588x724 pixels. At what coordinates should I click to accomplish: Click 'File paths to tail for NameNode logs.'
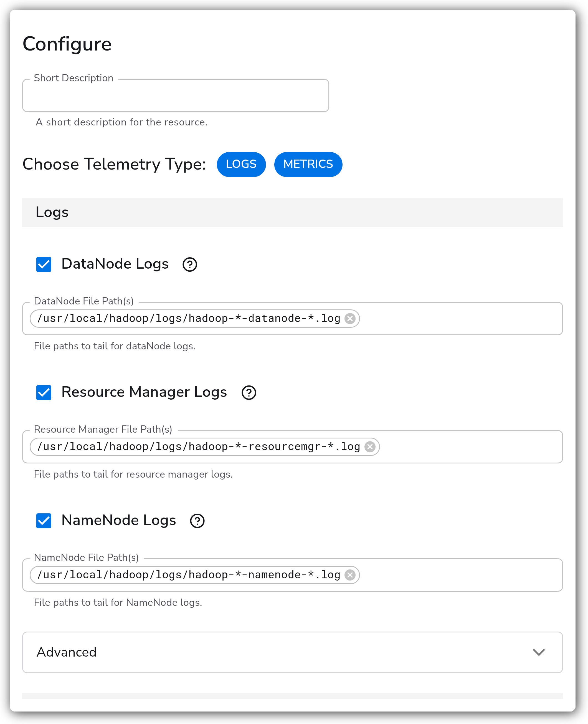point(118,602)
